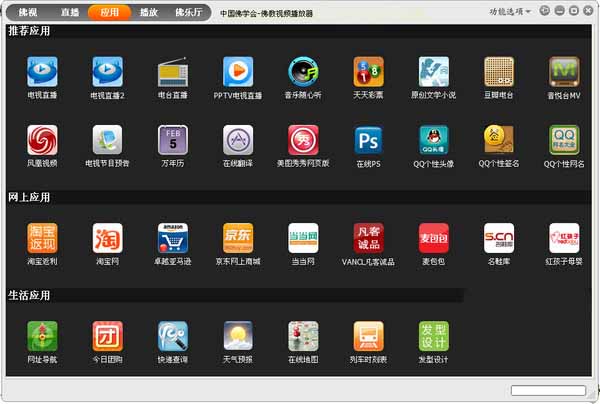Select the 应用 tab
Screen dimensions: 600x404
tap(110, 12)
